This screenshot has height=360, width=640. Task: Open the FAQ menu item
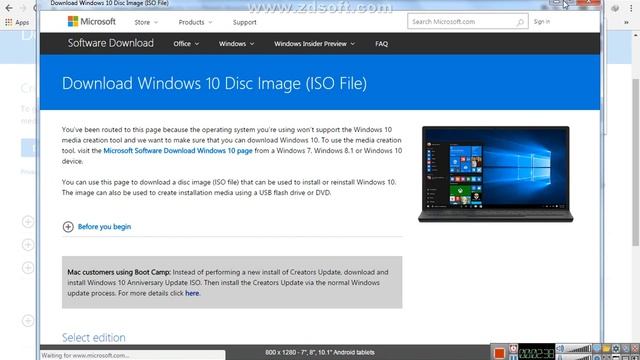click(x=382, y=44)
